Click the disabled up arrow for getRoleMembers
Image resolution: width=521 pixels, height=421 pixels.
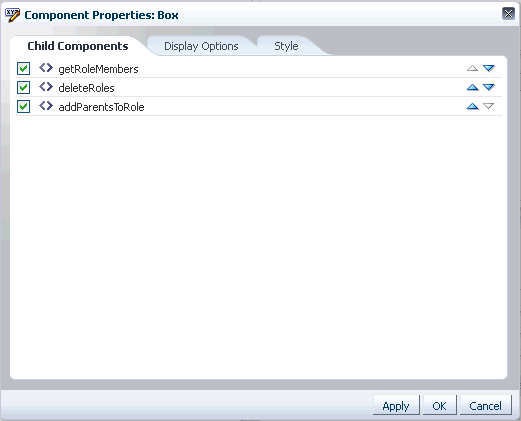(472, 68)
